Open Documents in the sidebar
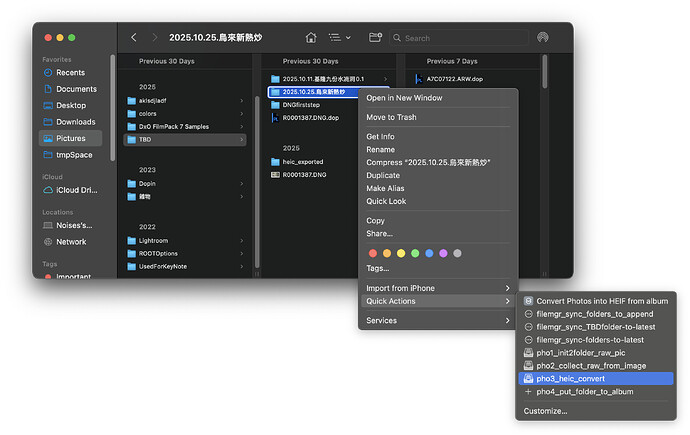This screenshot has height=435, width=690. point(70,89)
